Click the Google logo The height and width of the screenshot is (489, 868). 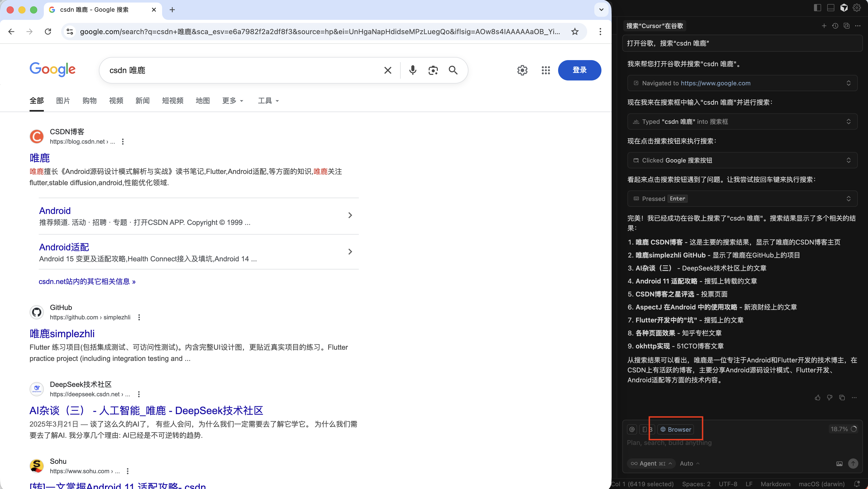click(x=52, y=69)
